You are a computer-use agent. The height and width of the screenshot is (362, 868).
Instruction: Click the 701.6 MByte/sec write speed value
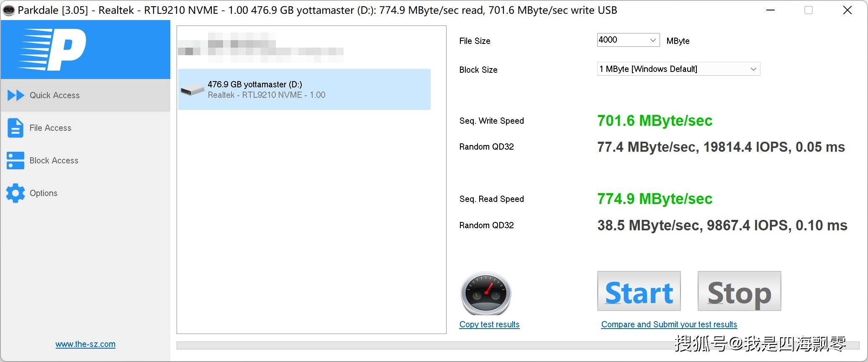[x=655, y=121]
